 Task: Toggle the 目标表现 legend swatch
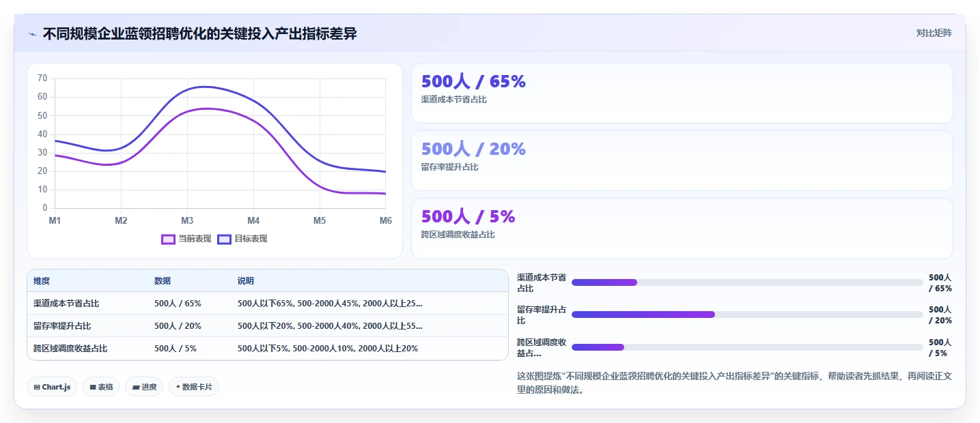(x=224, y=239)
